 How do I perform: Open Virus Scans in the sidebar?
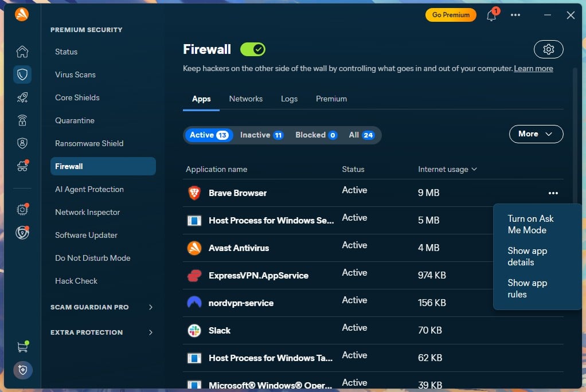pyautogui.click(x=75, y=75)
